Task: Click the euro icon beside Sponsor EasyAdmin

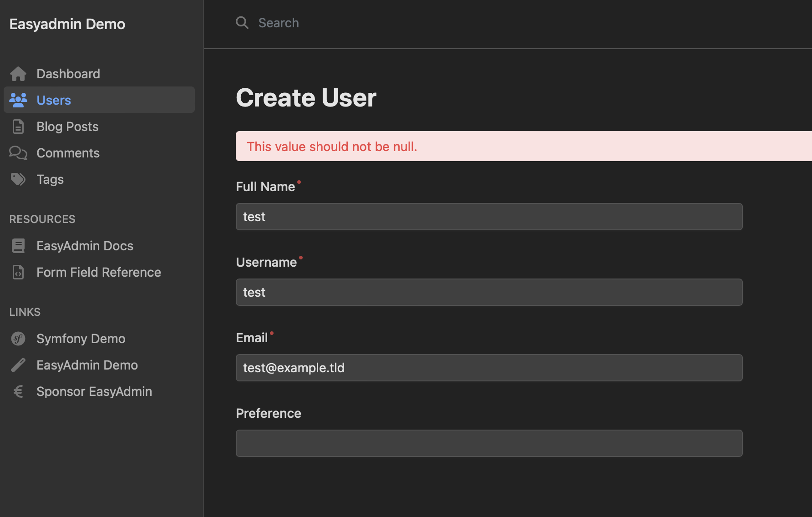Action: pos(18,391)
